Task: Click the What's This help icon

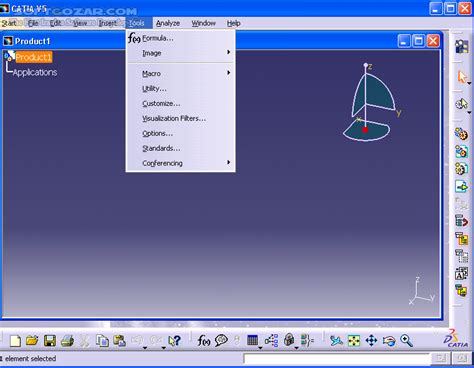Action: (174, 341)
